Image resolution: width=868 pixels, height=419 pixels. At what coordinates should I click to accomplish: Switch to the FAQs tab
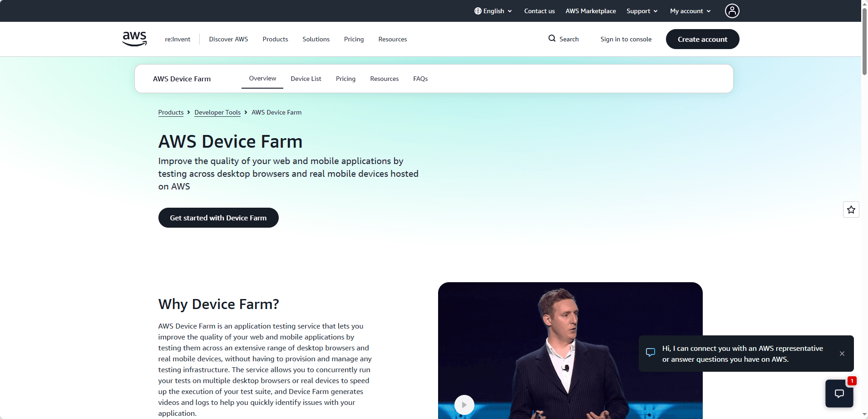click(x=420, y=79)
